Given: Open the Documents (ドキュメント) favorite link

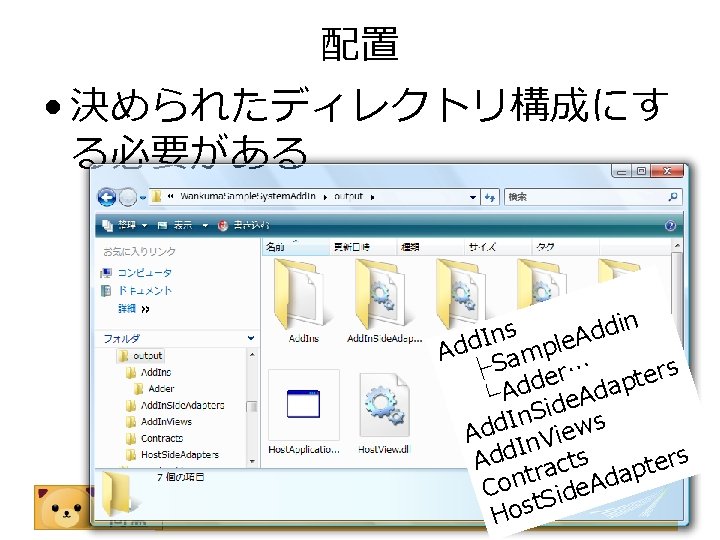Looking at the screenshot, I should coord(145,291).
